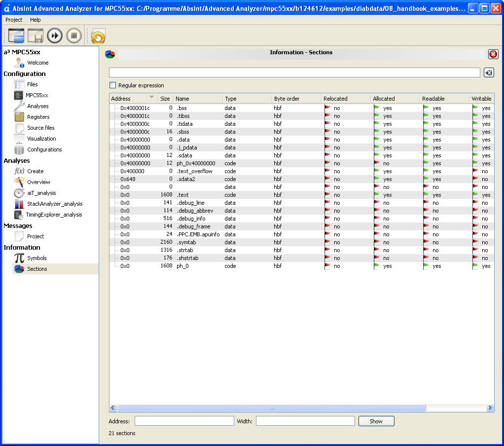
Task: Click the Stop analysis toolbar button
Action: (74, 36)
